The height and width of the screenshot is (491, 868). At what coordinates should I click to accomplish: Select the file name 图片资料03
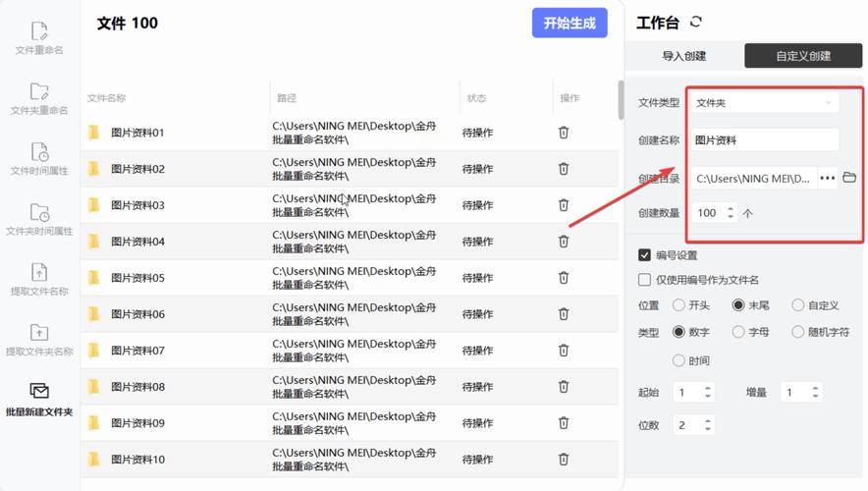point(137,205)
